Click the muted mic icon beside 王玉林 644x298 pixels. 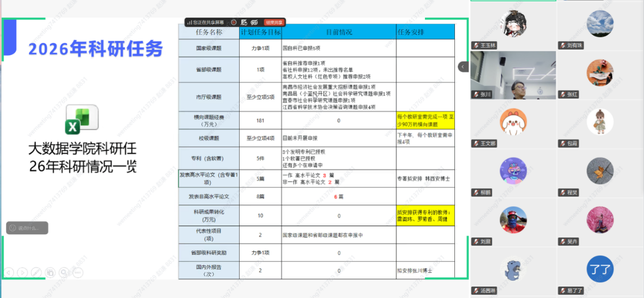476,46
